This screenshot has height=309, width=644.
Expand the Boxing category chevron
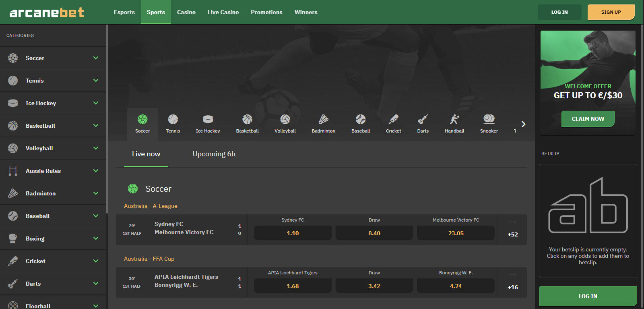(x=96, y=238)
